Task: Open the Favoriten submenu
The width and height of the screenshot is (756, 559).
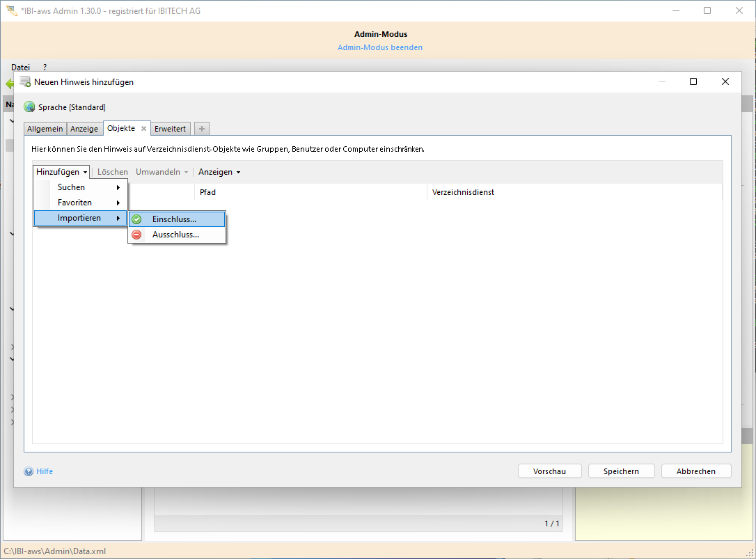Action: (x=81, y=203)
